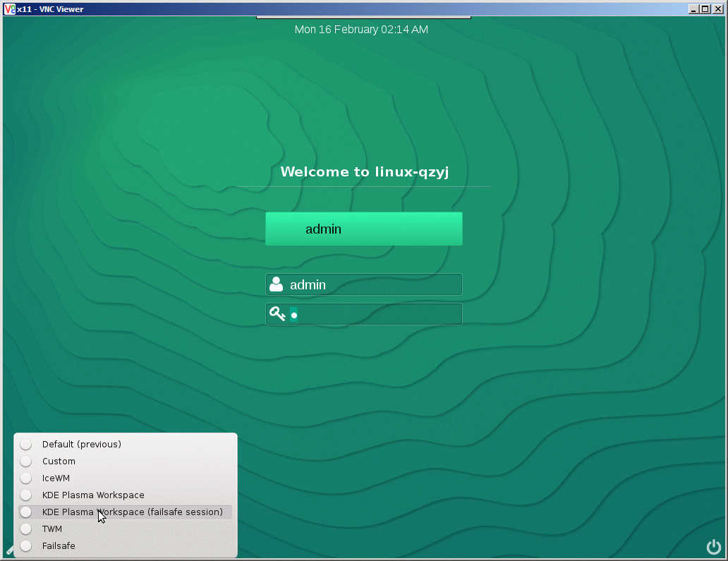Click the green admin user button
This screenshot has height=561, width=728.
point(364,229)
